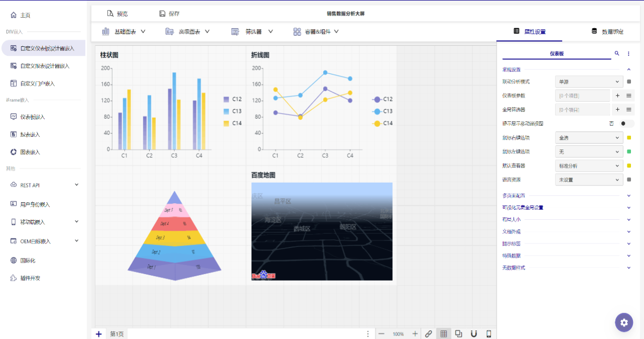Click the overlapping squares icon in the bottom bar
644x339 pixels.
[x=459, y=333]
